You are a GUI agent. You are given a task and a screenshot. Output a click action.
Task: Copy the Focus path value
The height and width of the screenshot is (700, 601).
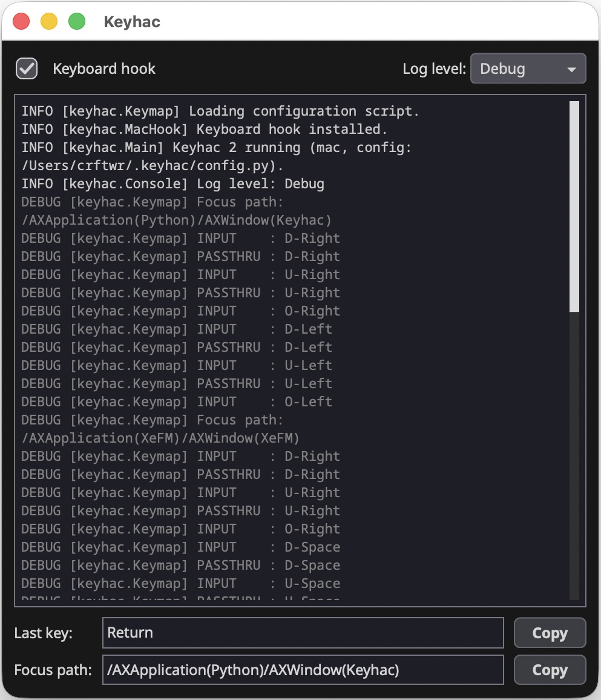[x=550, y=670]
